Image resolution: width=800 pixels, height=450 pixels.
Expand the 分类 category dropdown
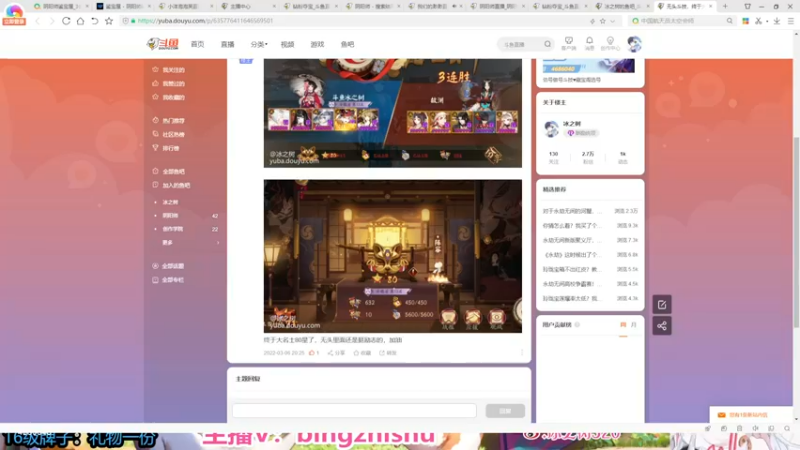[x=259, y=44]
